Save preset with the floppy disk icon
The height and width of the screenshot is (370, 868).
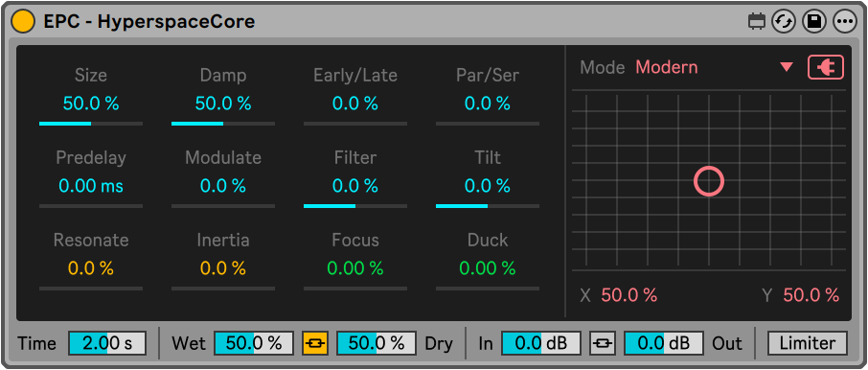click(813, 22)
